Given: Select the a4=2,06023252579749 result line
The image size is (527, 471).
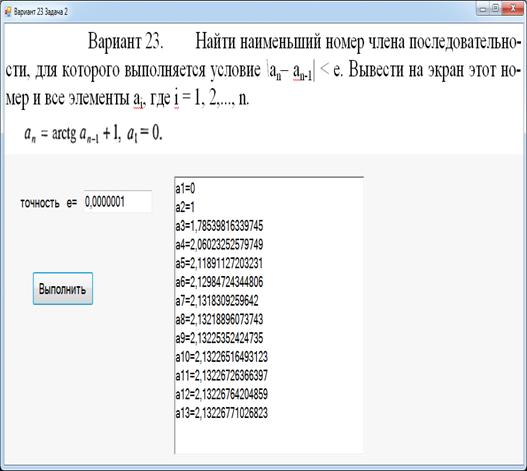Looking at the screenshot, I should click(x=219, y=245).
